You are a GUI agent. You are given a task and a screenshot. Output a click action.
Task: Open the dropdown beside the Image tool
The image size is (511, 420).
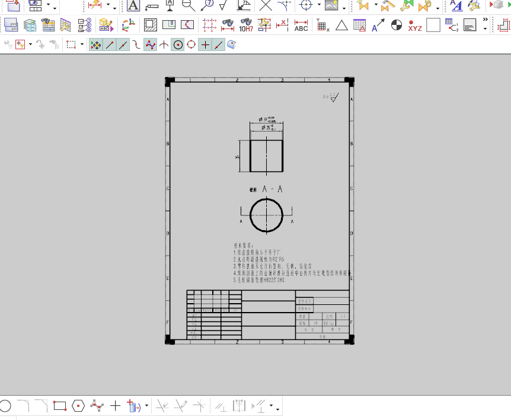point(344,8)
